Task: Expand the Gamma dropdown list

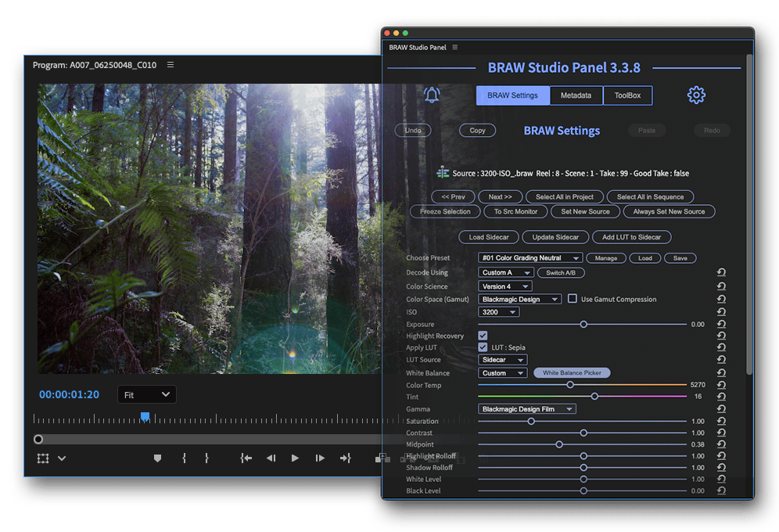Action: pos(526,409)
